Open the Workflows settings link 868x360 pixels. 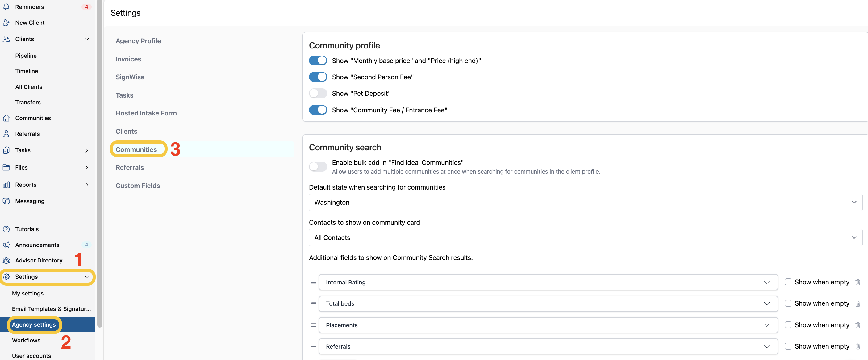(26, 341)
